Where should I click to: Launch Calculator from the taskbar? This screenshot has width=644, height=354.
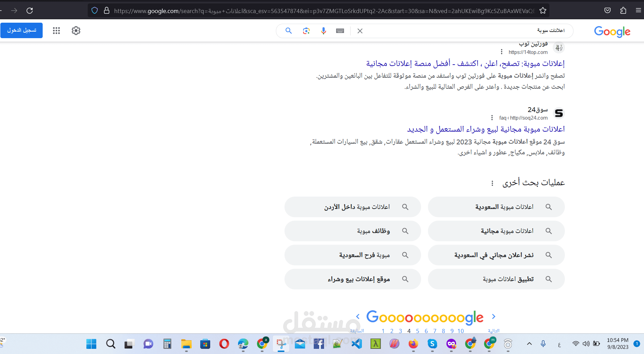click(x=167, y=344)
